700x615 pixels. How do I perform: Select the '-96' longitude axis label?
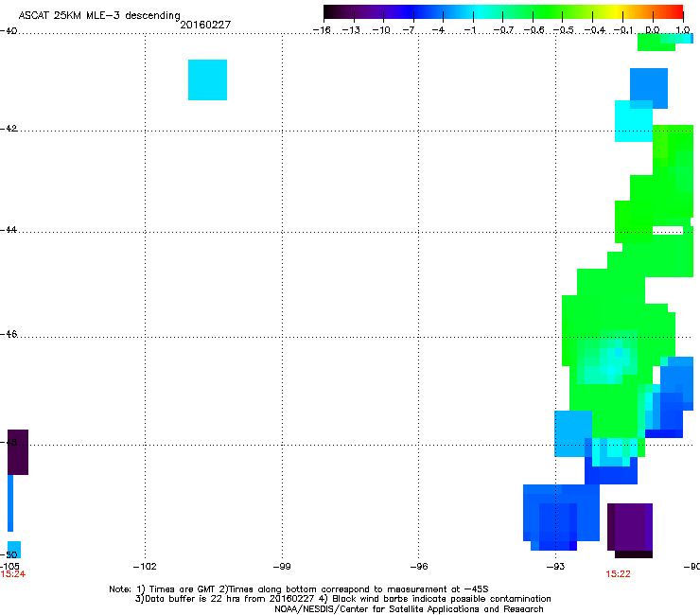pos(419,567)
